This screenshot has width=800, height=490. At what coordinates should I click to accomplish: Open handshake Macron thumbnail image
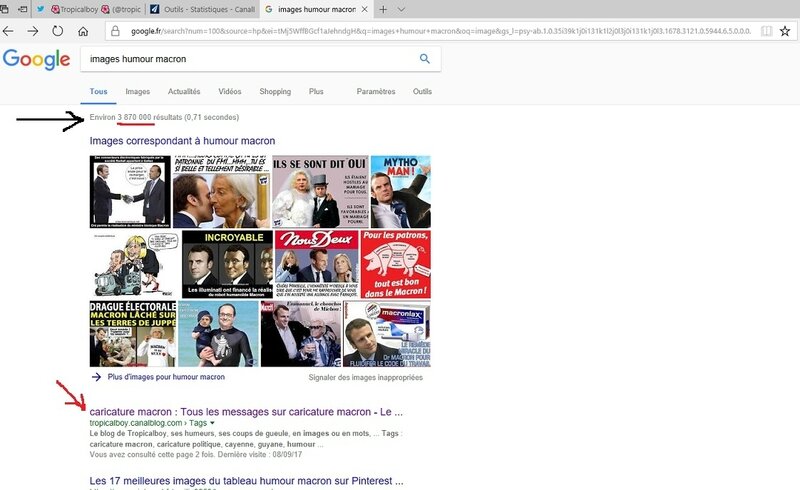pos(130,191)
